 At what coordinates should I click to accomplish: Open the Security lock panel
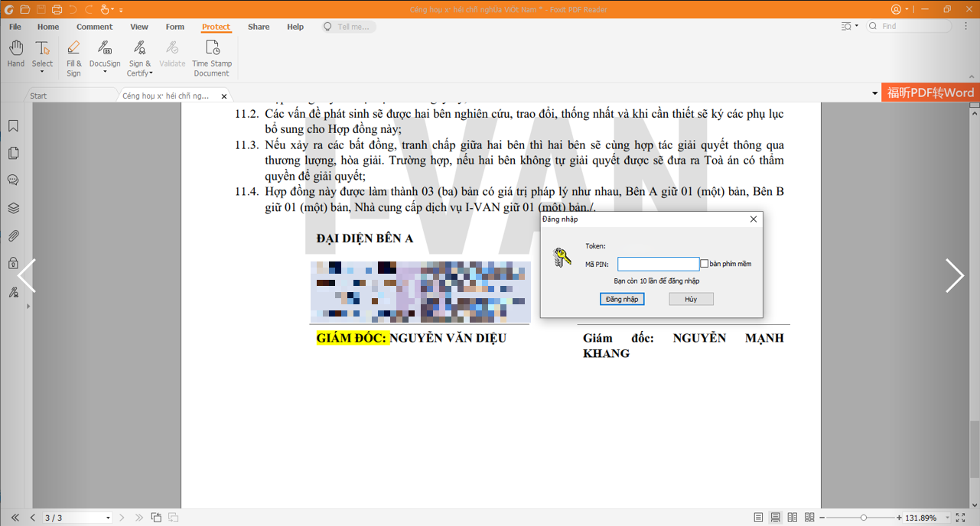tap(13, 264)
